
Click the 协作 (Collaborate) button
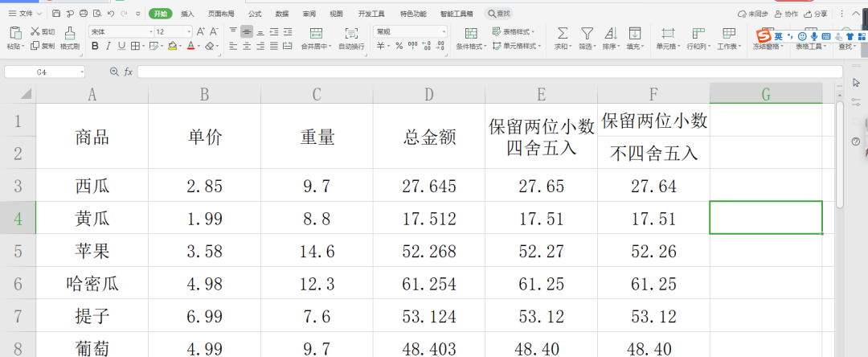tap(787, 14)
